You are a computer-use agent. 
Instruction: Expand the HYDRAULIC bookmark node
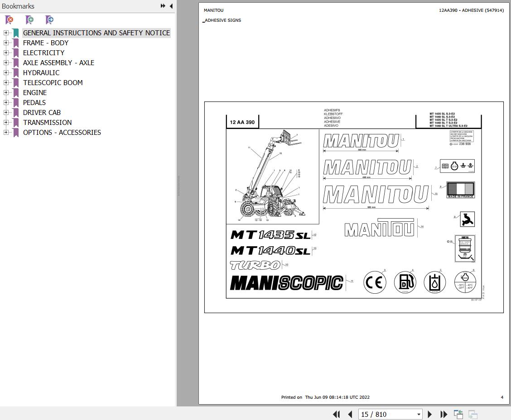6,72
